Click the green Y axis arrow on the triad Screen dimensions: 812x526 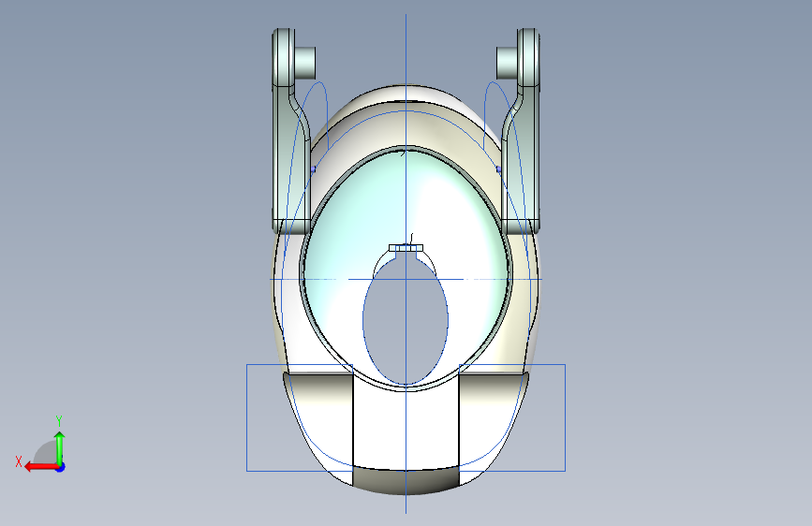coord(60,448)
